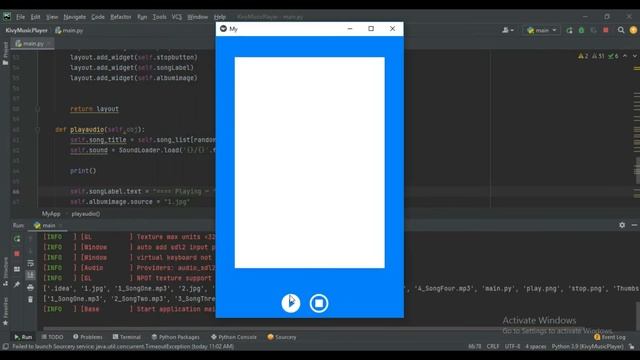Open the Refactor menu
Screen dimensions: 640x360
[121, 17]
